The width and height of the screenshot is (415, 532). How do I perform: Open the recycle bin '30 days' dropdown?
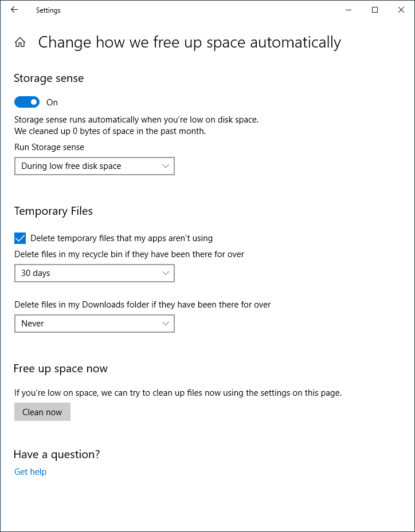tap(95, 273)
